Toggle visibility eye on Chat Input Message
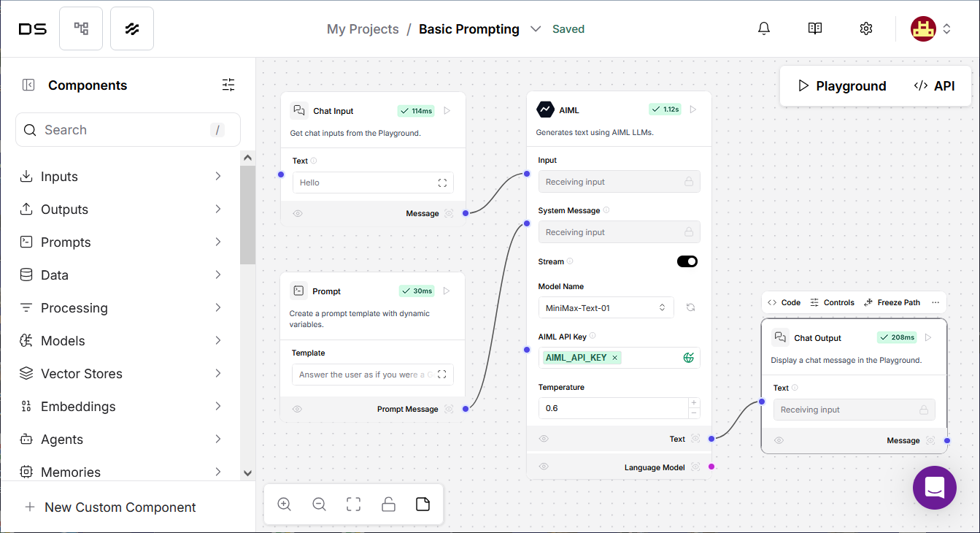This screenshot has height=533, width=980. click(x=298, y=214)
